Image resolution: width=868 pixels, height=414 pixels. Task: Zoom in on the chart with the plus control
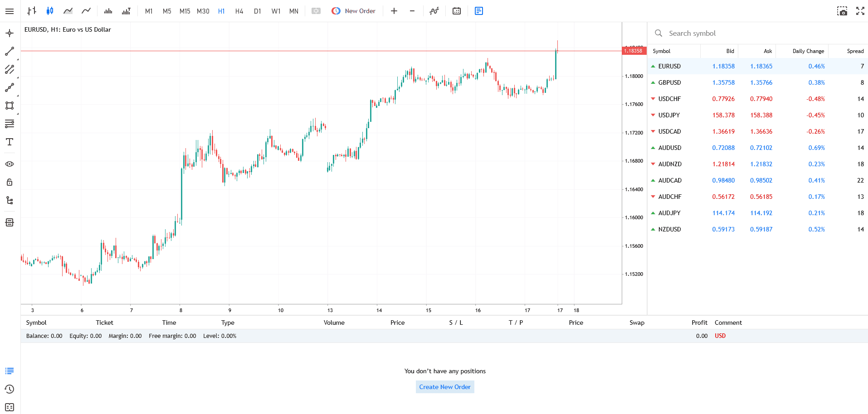(x=394, y=11)
